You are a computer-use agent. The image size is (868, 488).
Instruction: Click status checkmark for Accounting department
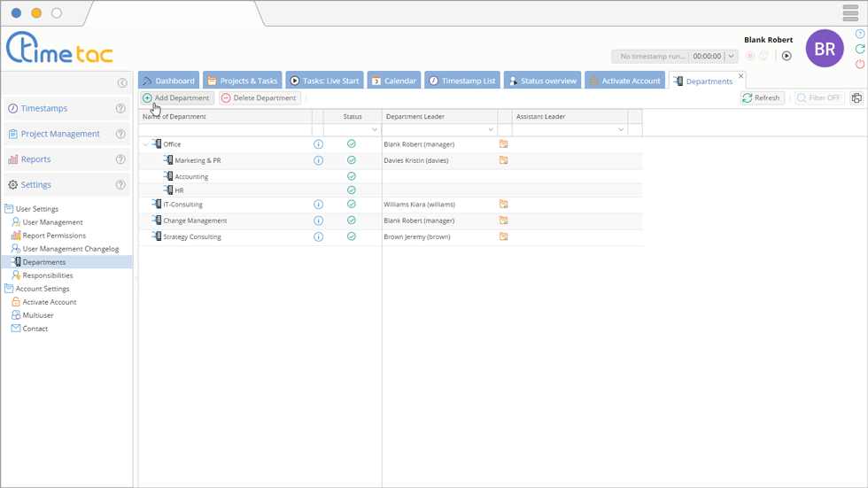click(x=352, y=176)
